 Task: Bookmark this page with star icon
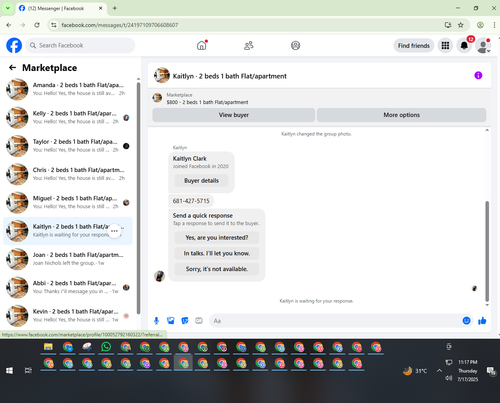coord(461,25)
